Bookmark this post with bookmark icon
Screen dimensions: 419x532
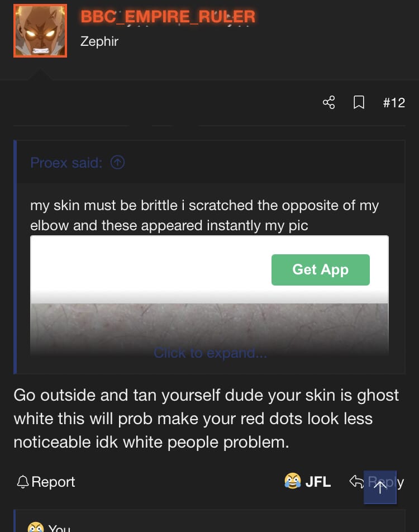(x=359, y=102)
